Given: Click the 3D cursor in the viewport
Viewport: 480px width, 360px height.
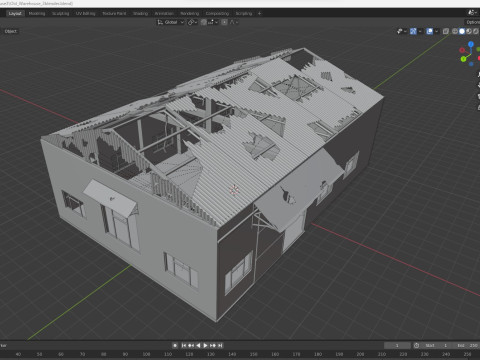Looking at the screenshot, I should [x=234, y=190].
